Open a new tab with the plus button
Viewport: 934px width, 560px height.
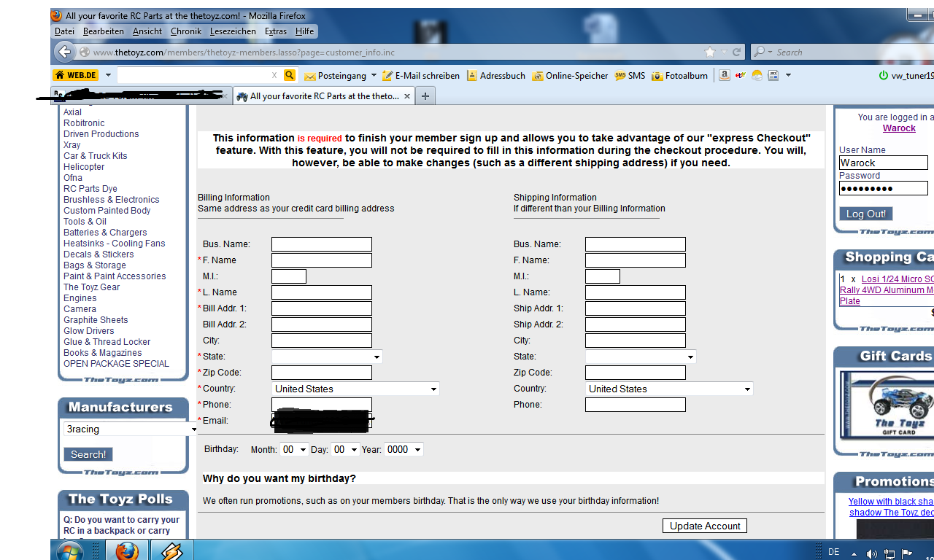[x=425, y=96]
